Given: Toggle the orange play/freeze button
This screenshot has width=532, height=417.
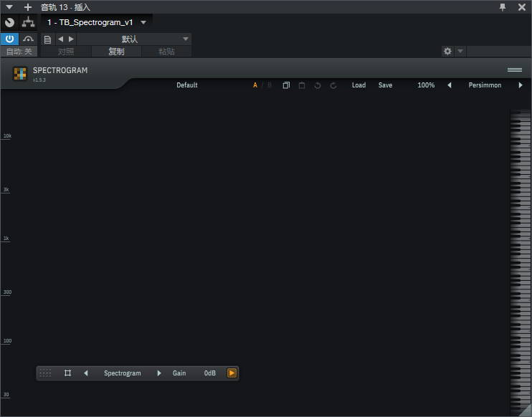Looking at the screenshot, I should tap(232, 373).
